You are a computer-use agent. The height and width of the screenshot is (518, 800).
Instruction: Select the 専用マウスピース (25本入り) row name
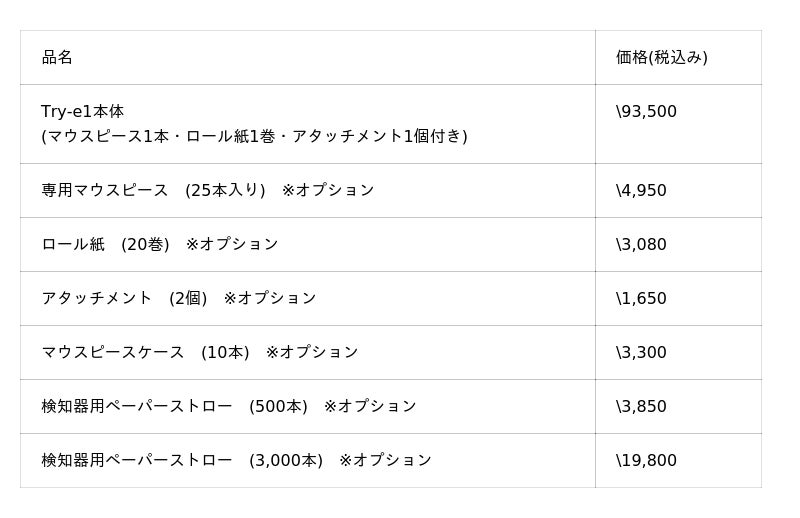tap(153, 190)
